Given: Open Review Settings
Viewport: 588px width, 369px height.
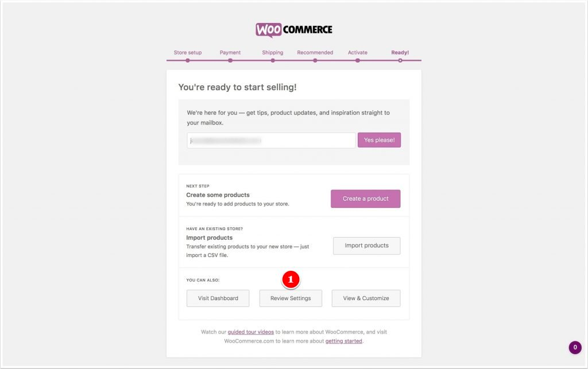Looking at the screenshot, I should click(x=291, y=298).
